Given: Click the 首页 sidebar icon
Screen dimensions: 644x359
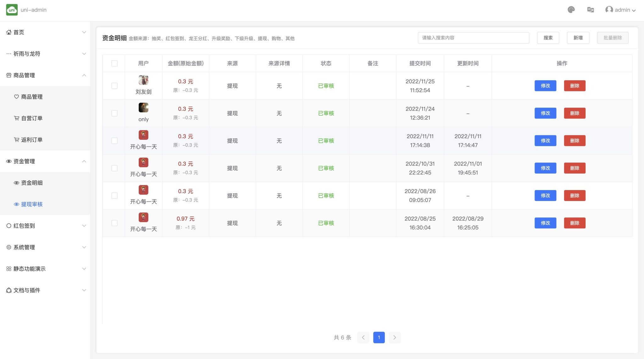Looking at the screenshot, I should coord(9,32).
